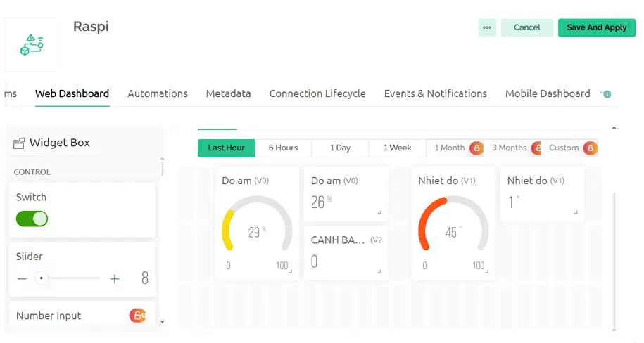
Task: Click the Slider widget handle
Action: (x=42, y=278)
